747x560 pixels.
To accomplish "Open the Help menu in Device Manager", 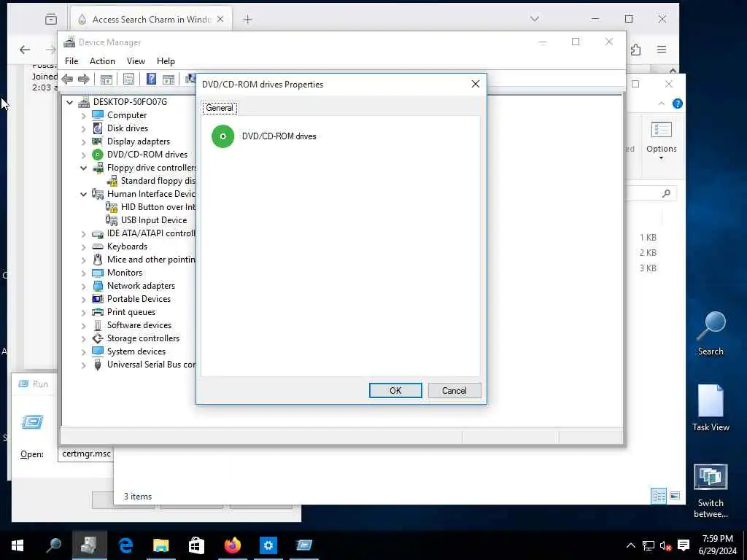I will (x=166, y=61).
